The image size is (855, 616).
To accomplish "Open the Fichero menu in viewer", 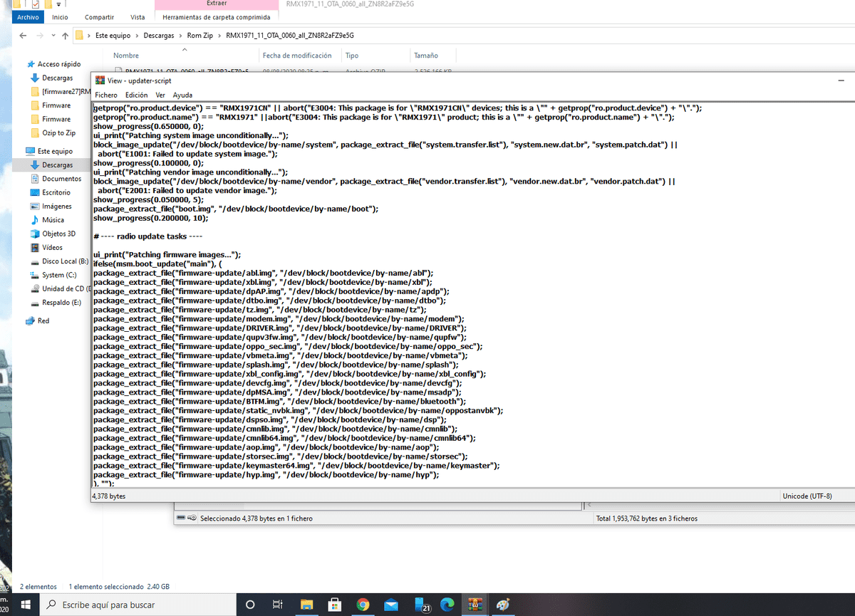I will pyautogui.click(x=106, y=95).
